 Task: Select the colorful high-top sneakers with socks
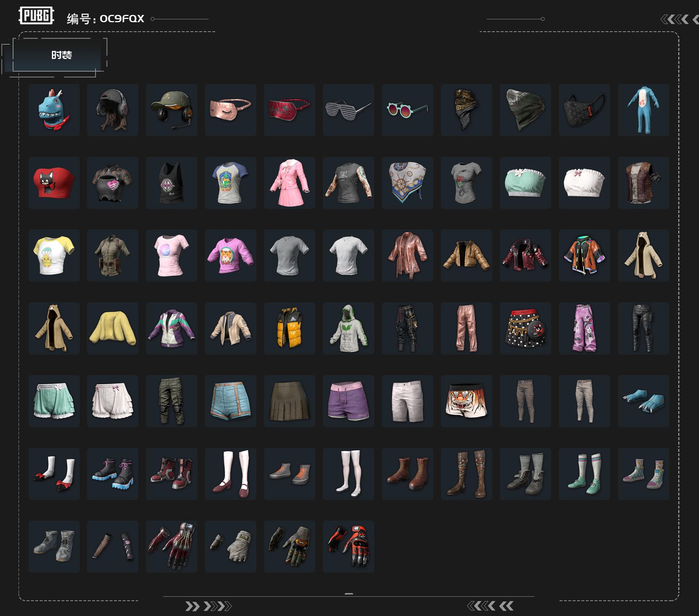pos(643,474)
